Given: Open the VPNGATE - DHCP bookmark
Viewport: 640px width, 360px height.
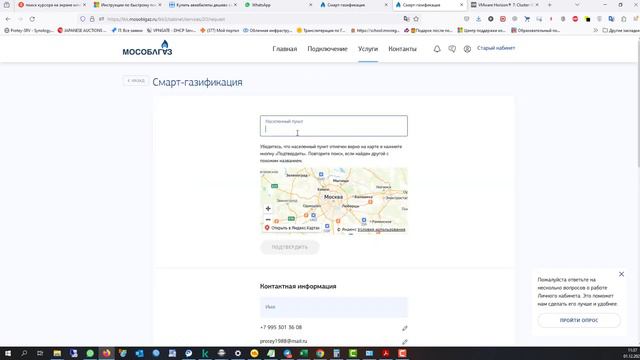Looking at the screenshot, I should (x=171, y=30).
